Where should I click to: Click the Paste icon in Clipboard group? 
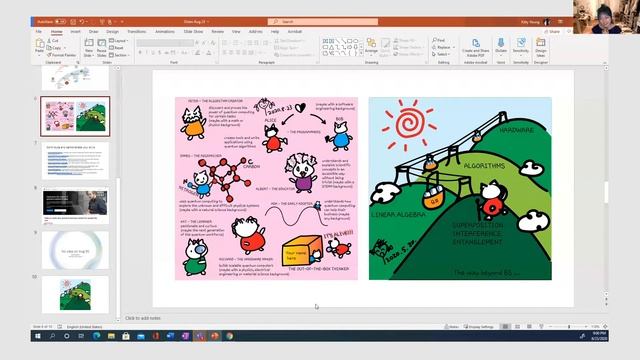pos(40,43)
